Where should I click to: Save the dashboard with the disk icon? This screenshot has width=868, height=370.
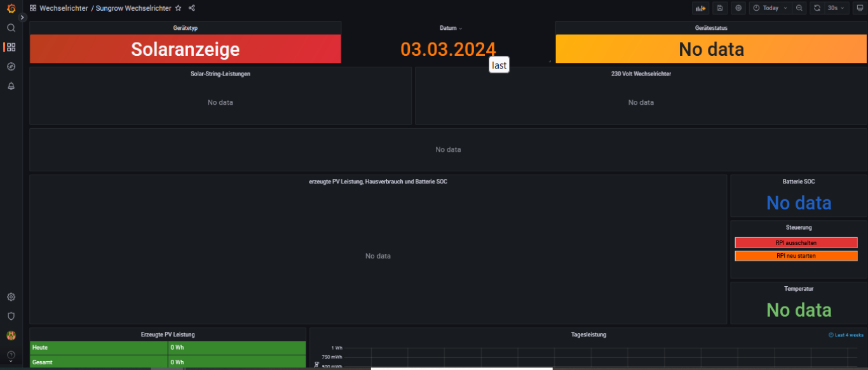pos(719,8)
